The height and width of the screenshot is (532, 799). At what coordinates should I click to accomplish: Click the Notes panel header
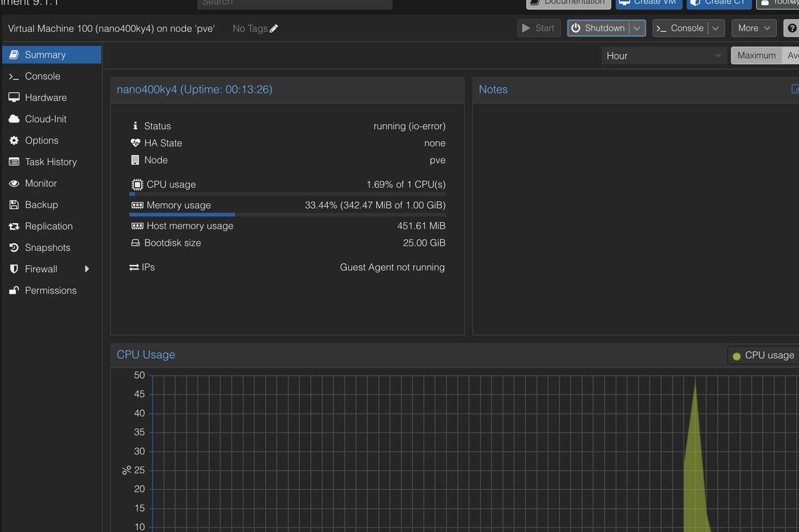tap(635, 90)
